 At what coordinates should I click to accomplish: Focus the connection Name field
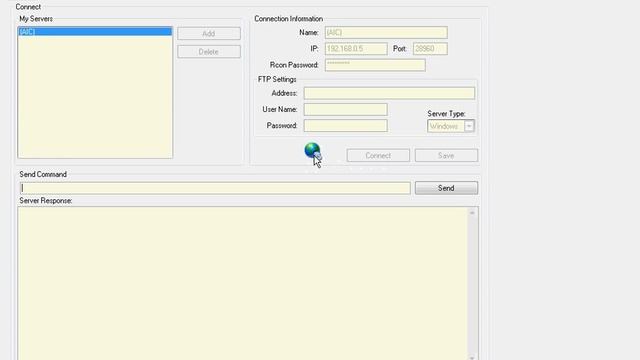[386, 33]
